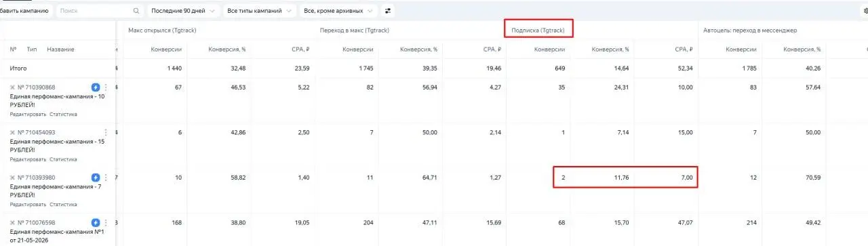Sort by Конверсия, % under Автоцель
The image size is (868, 246).
click(802, 49)
